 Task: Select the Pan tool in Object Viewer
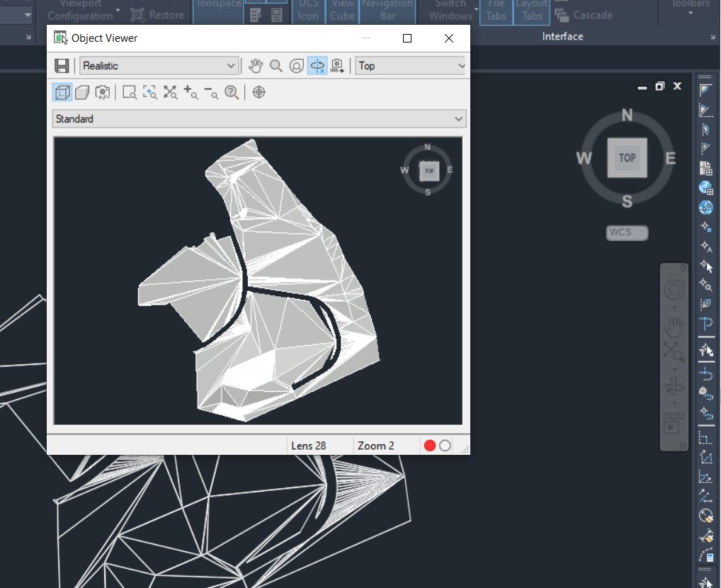tap(256, 65)
